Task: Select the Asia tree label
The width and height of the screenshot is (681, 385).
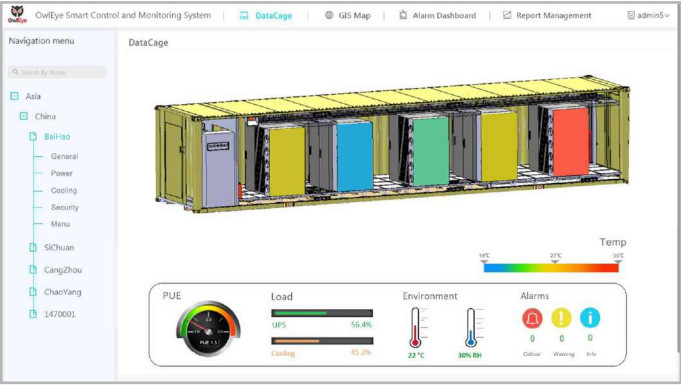Action: pos(33,96)
